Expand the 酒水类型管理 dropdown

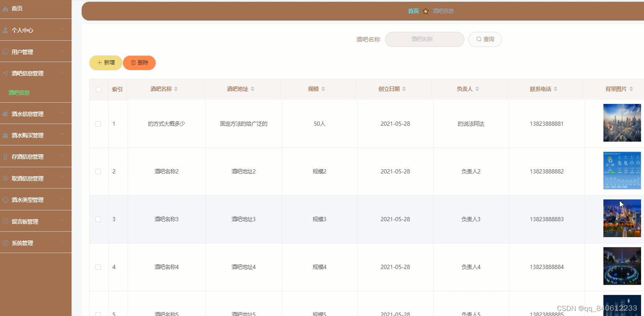62,199
